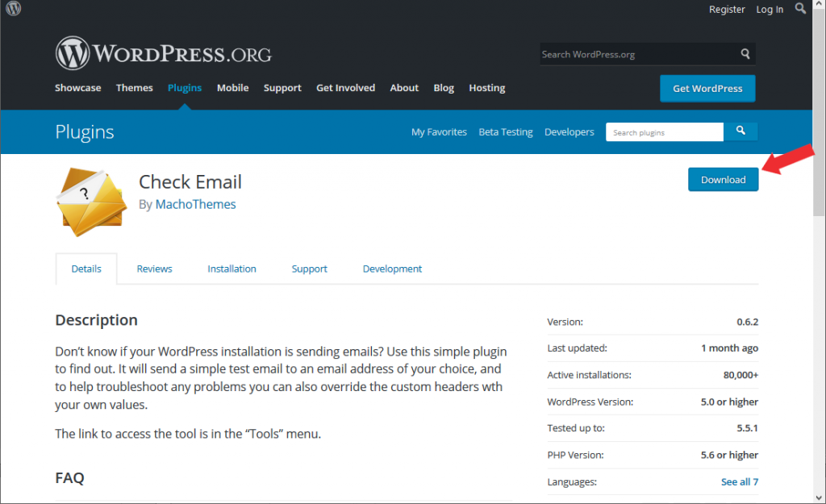The width and height of the screenshot is (826, 504).
Task: Click the WordPress admin bar logo icon
Action: [13, 9]
